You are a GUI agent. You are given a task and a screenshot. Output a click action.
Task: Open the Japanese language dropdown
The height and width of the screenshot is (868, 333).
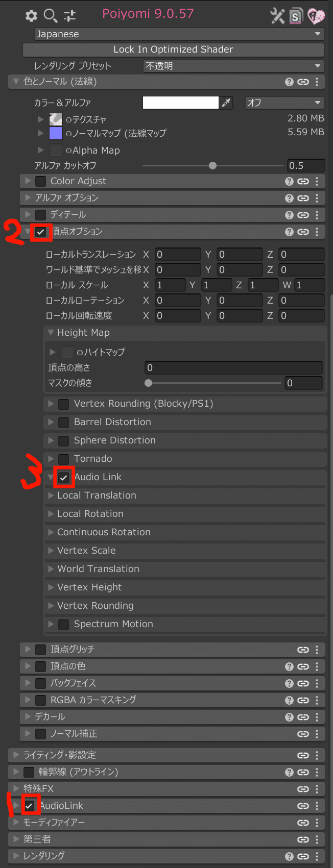(x=179, y=34)
